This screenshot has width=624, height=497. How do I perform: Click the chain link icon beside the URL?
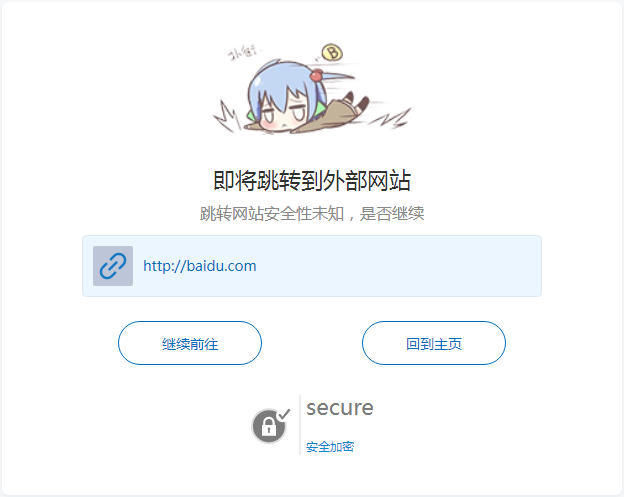click(113, 266)
